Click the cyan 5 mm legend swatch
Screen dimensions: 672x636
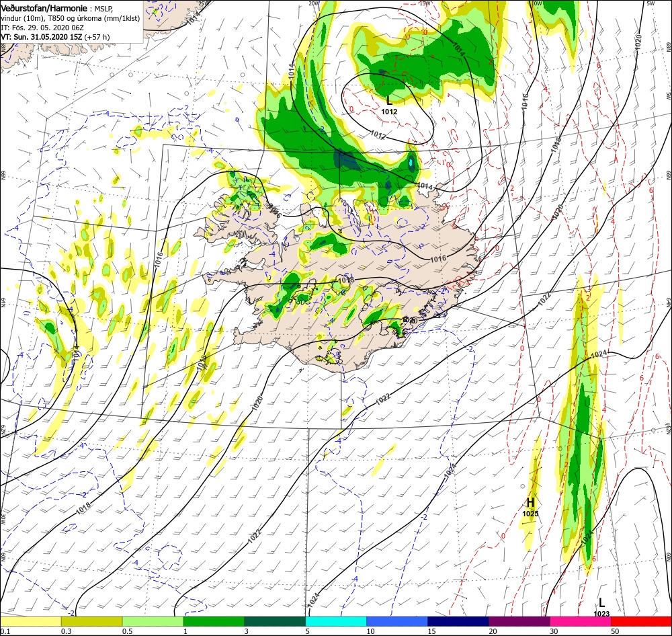point(336,621)
